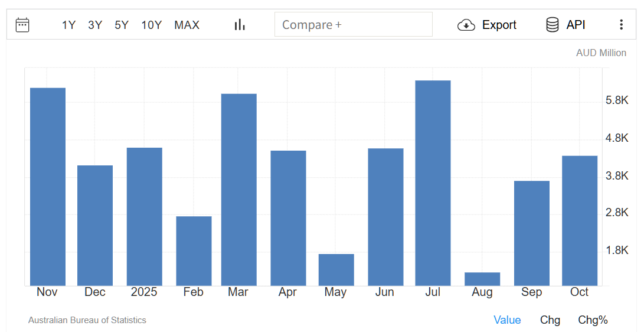Click the July bar in the chart

coord(433,183)
